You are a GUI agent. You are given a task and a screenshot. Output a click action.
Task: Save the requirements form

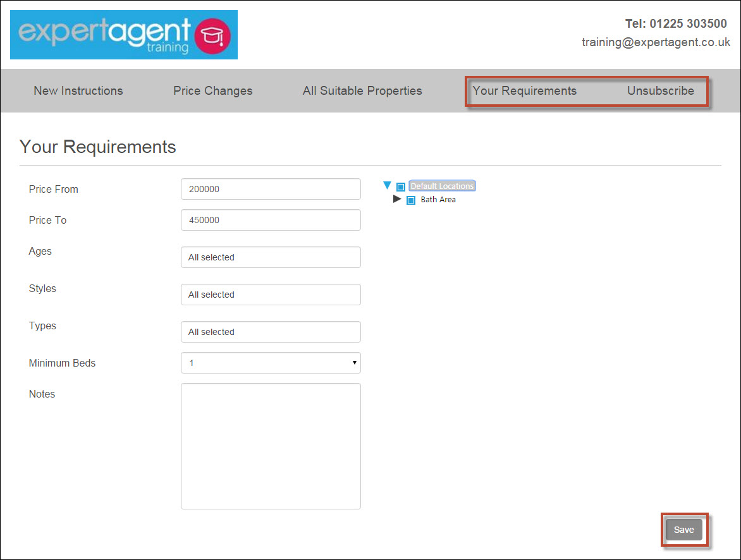(x=684, y=530)
